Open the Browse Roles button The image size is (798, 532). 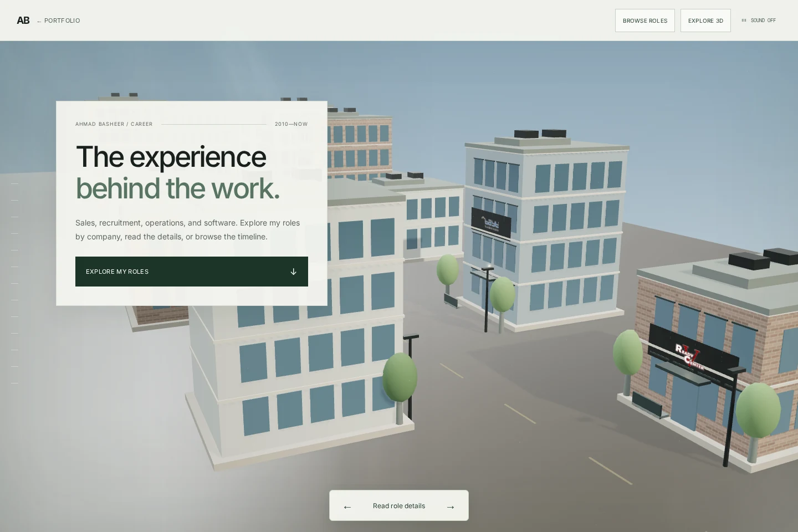pos(645,21)
